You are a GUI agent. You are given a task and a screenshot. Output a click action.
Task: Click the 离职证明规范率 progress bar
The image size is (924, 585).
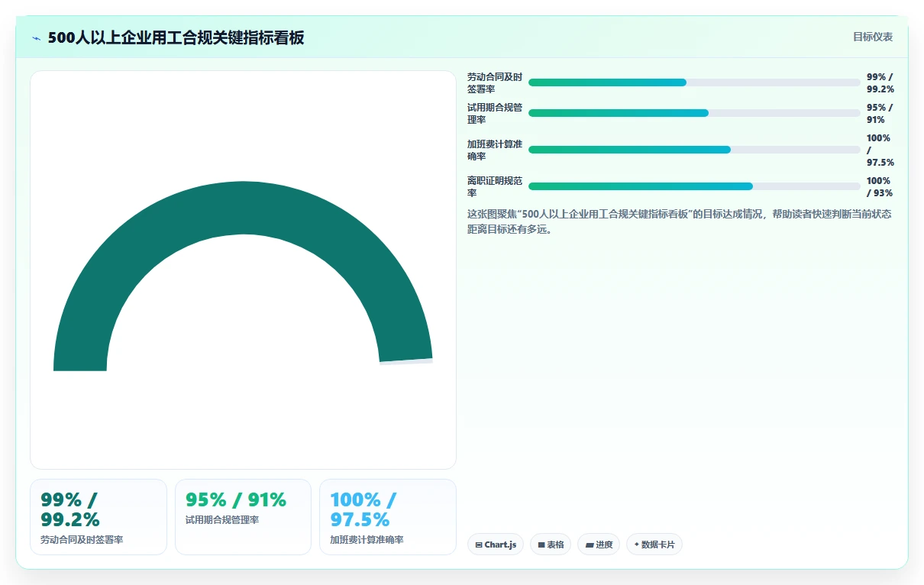click(694, 186)
